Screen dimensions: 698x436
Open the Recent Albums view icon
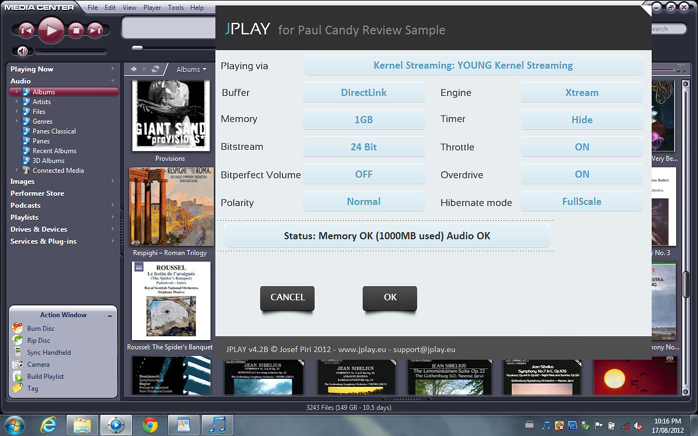tap(27, 151)
